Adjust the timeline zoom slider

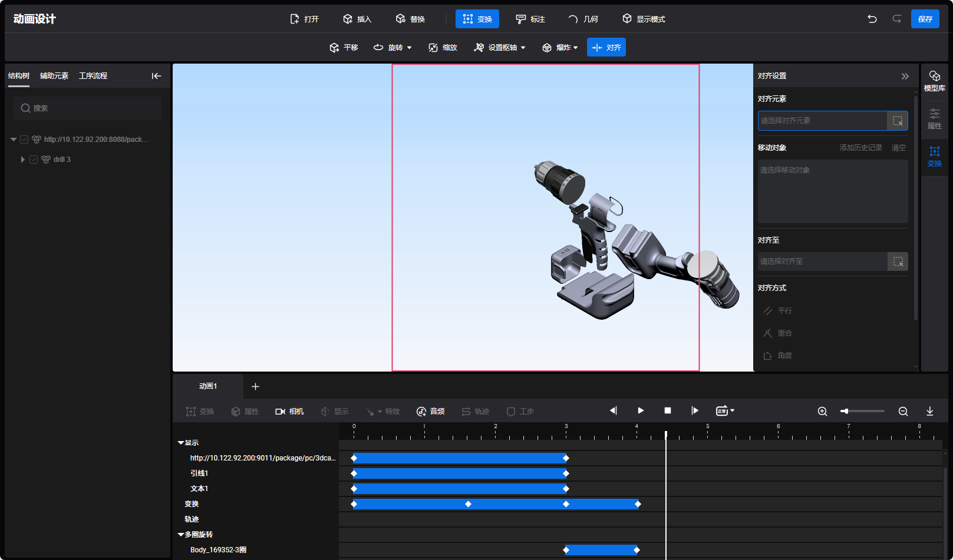[x=845, y=411]
